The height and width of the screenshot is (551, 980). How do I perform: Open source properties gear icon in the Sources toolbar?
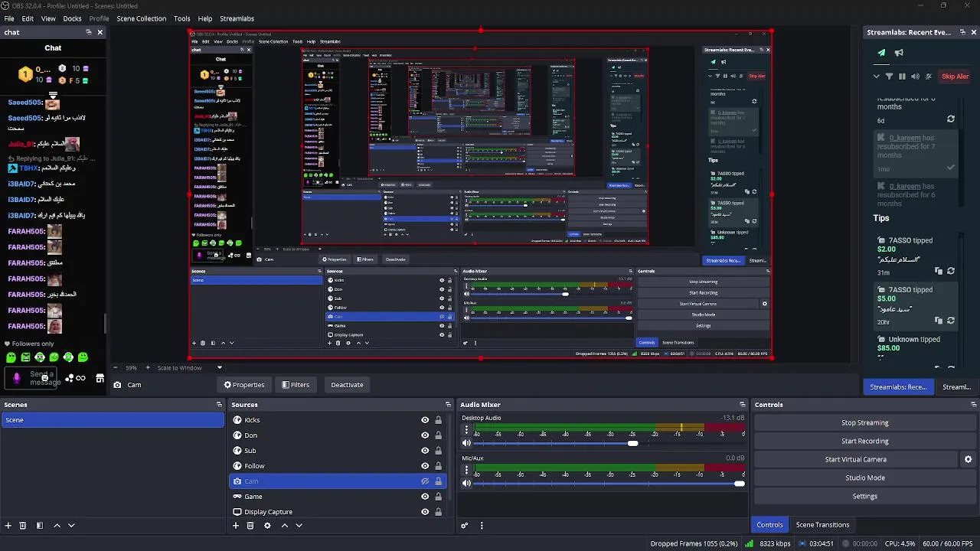[267, 526]
